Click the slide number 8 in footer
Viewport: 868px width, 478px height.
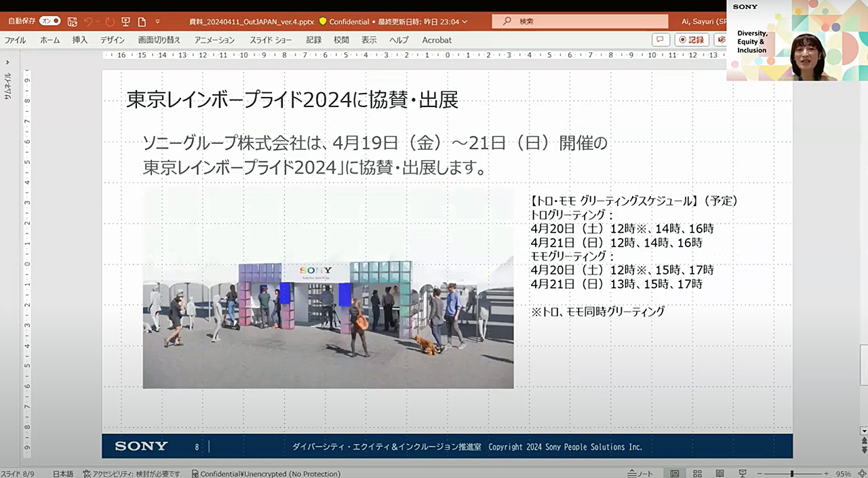click(197, 447)
